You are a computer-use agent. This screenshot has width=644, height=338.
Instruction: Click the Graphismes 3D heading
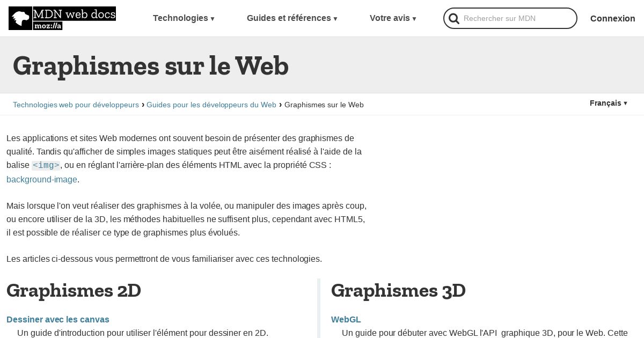pos(398,291)
